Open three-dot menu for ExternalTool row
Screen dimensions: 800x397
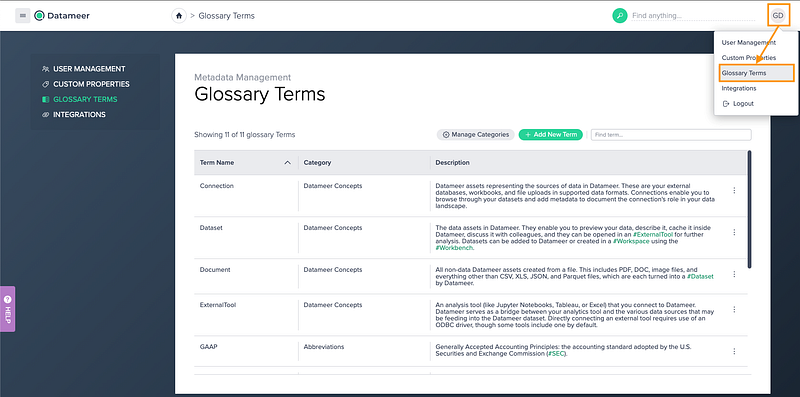(734, 309)
